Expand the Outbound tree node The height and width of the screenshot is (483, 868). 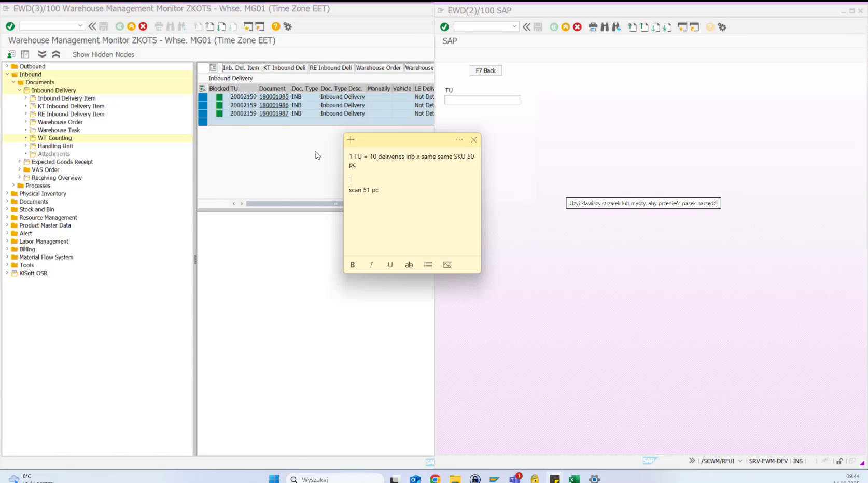(6, 66)
